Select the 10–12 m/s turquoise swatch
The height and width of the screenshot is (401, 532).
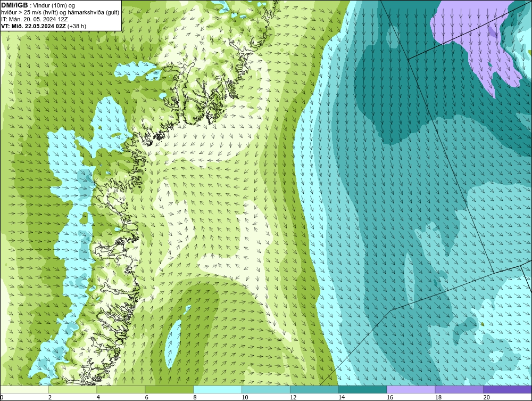tap(266, 389)
